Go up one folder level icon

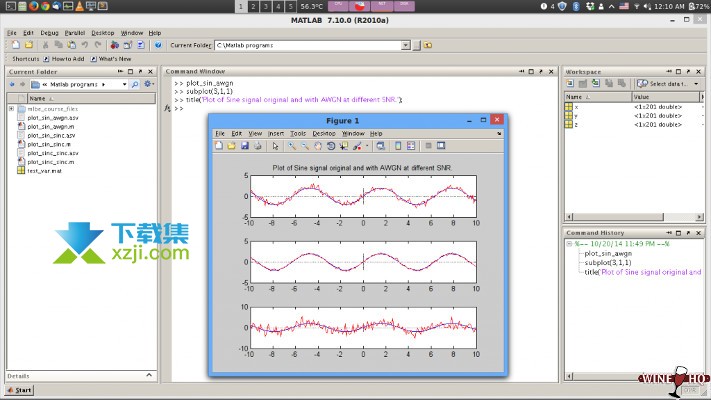428,45
